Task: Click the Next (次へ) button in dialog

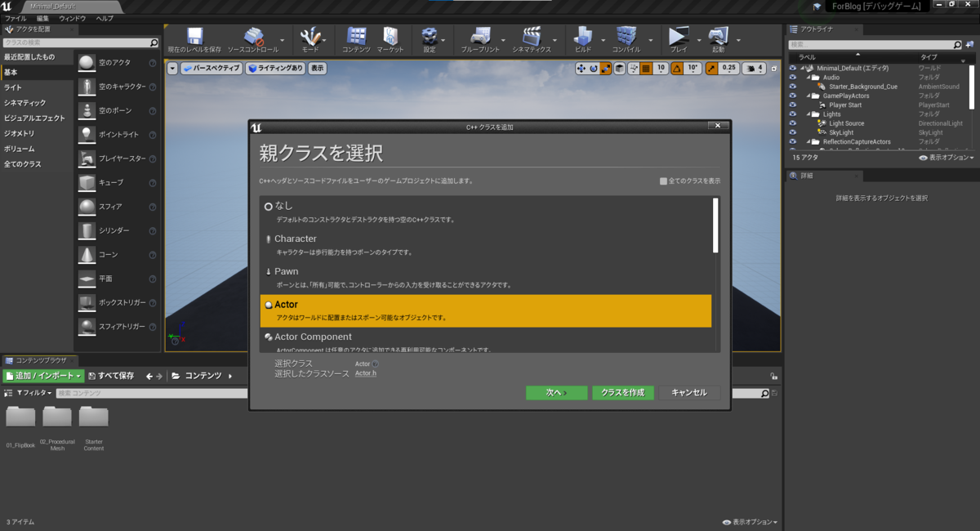Action: coord(556,393)
